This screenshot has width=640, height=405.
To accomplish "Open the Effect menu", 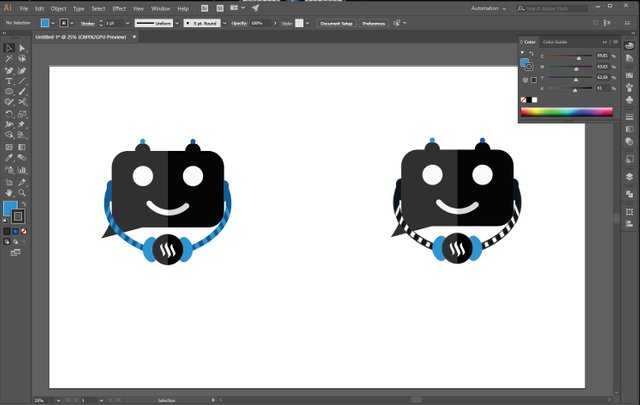I will coord(119,9).
